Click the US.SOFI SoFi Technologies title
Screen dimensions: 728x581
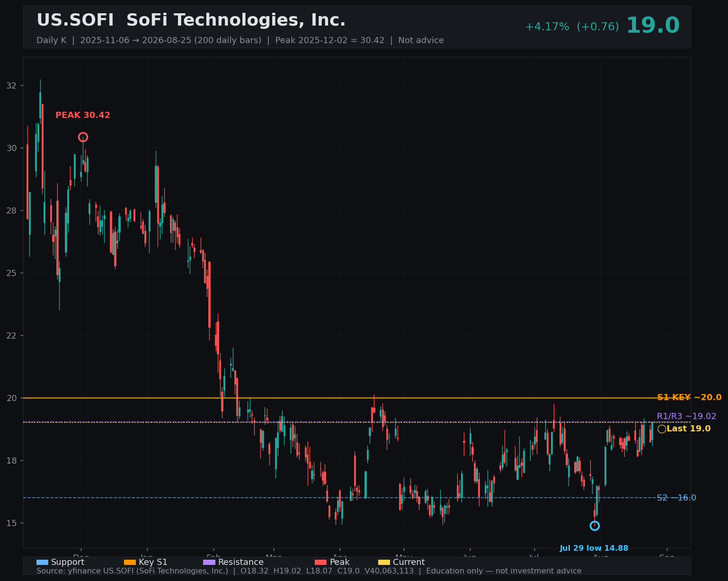click(191, 20)
